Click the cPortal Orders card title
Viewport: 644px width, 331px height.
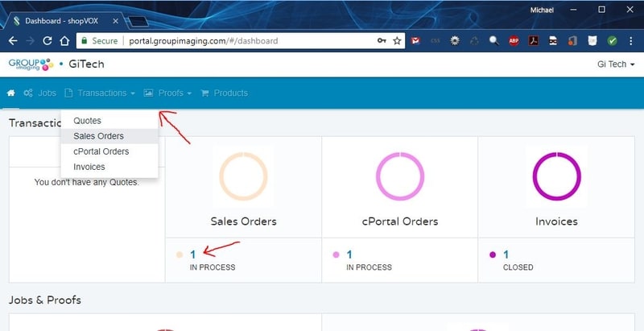click(x=399, y=221)
